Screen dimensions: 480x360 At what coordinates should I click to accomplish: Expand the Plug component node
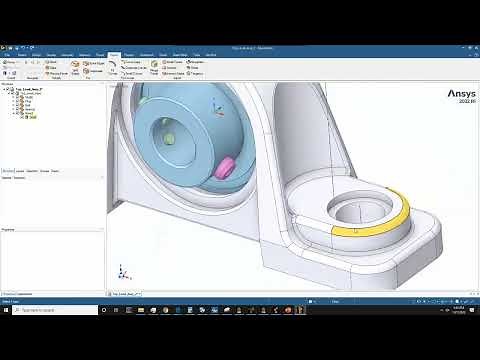coord(13,101)
